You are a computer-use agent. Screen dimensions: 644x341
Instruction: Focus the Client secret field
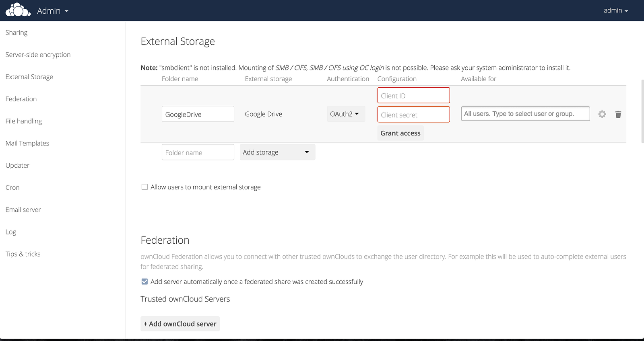coord(413,115)
